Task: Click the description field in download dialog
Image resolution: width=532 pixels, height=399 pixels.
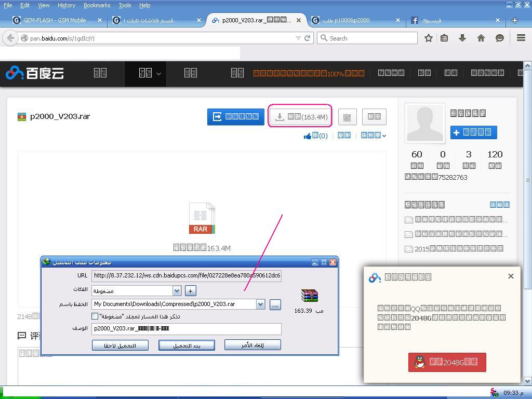Action: 187,328
